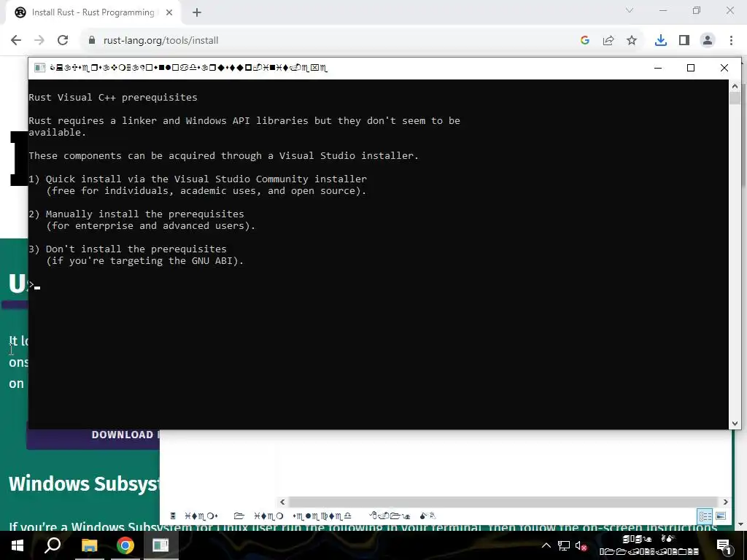Screen dimensions: 747x560
Task: Click option 3 'Don't install the prerequisites'
Action: click(128, 249)
